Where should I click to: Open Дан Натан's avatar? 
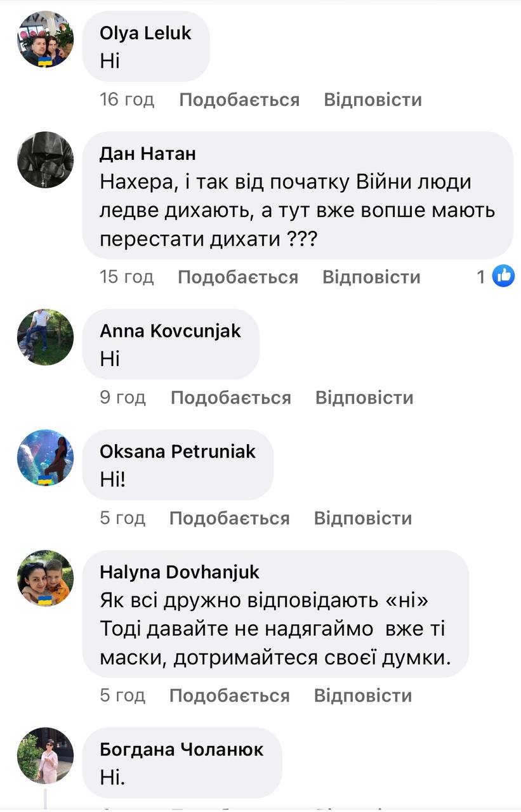[x=45, y=160]
